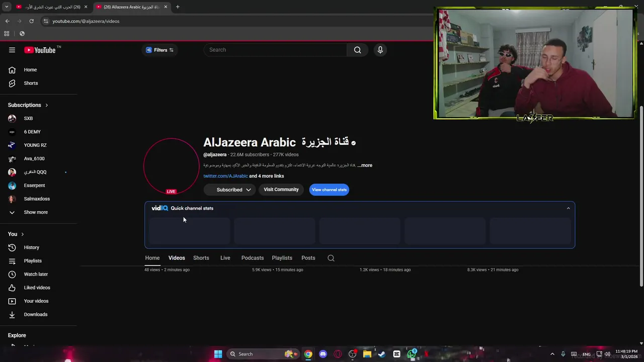Open the YouTube hamburger guide menu
This screenshot has width=644, height=362.
(x=12, y=50)
